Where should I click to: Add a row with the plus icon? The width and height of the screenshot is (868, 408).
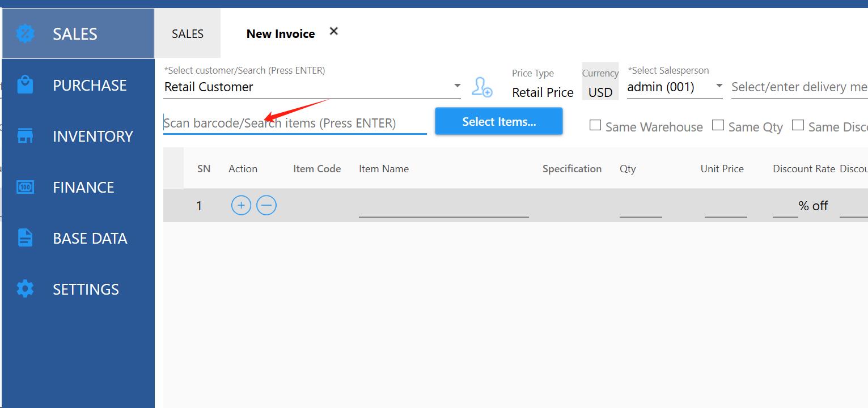coord(241,205)
